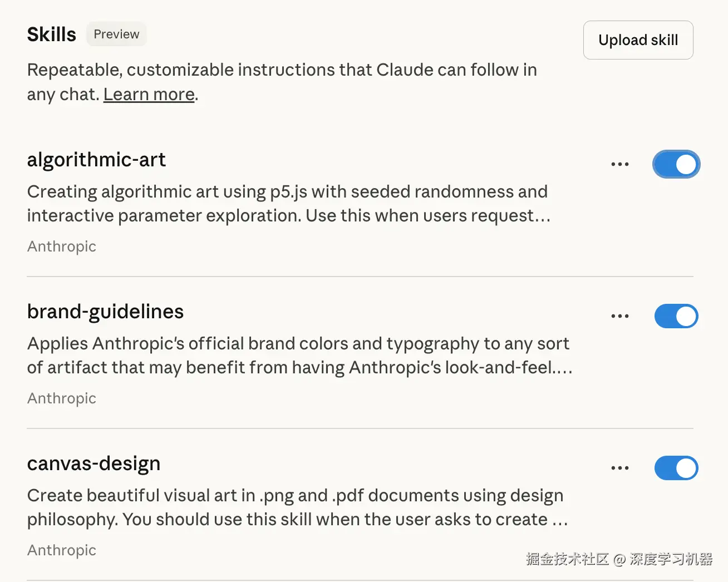
Task: Open the Learn more link
Action: (x=149, y=95)
